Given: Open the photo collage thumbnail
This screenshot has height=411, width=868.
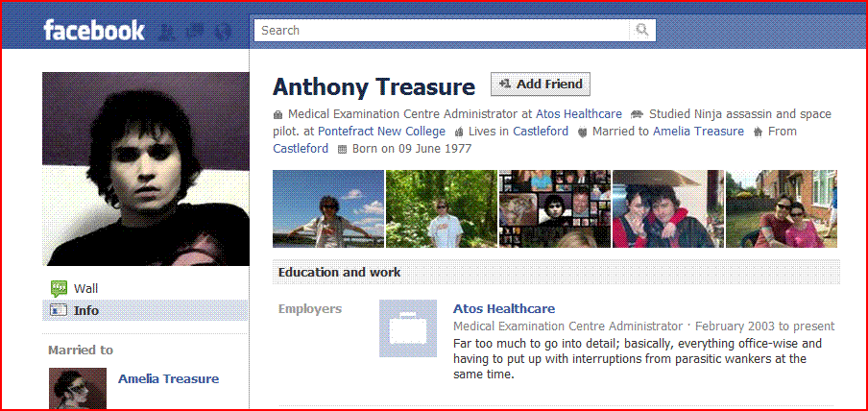Looking at the screenshot, I should click(x=555, y=208).
